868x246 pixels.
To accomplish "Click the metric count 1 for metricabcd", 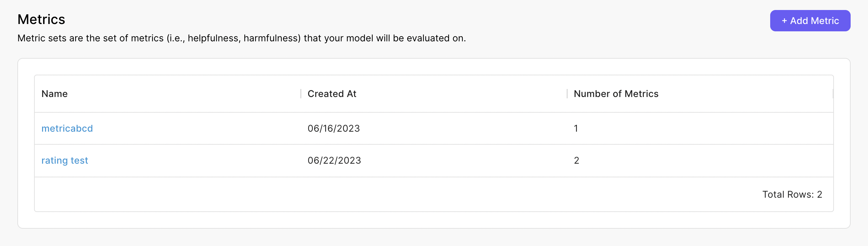I will click(576, 128).
